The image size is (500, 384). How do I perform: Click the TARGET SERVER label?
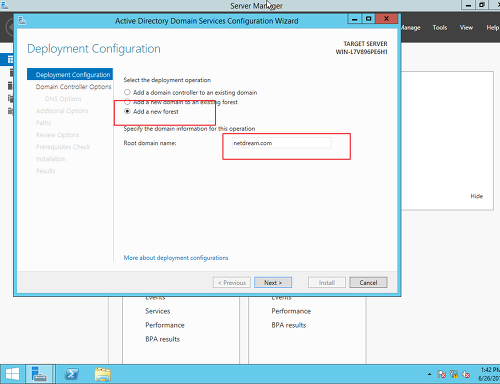click(x=365, y=44)
